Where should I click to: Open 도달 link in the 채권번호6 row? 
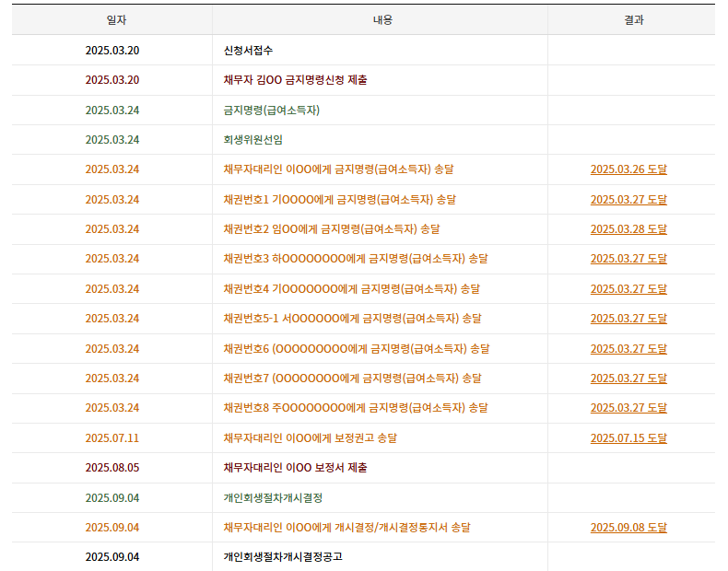coord(628,349)
